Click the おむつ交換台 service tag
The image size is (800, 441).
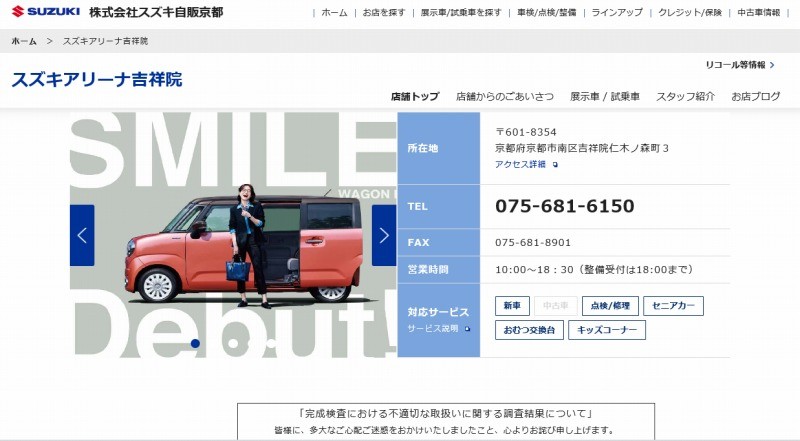tap(529, 330)
